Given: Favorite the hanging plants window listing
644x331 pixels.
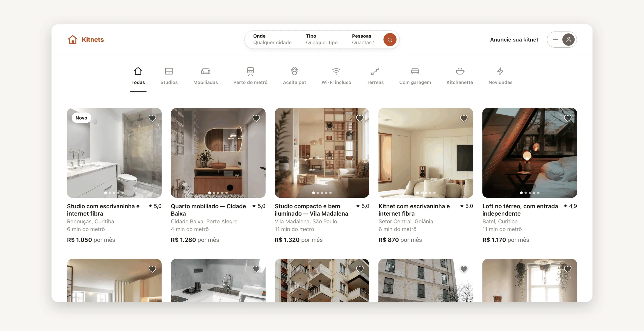Looking at the screenshot, I should pyautogui.click(x=567, y=269).
